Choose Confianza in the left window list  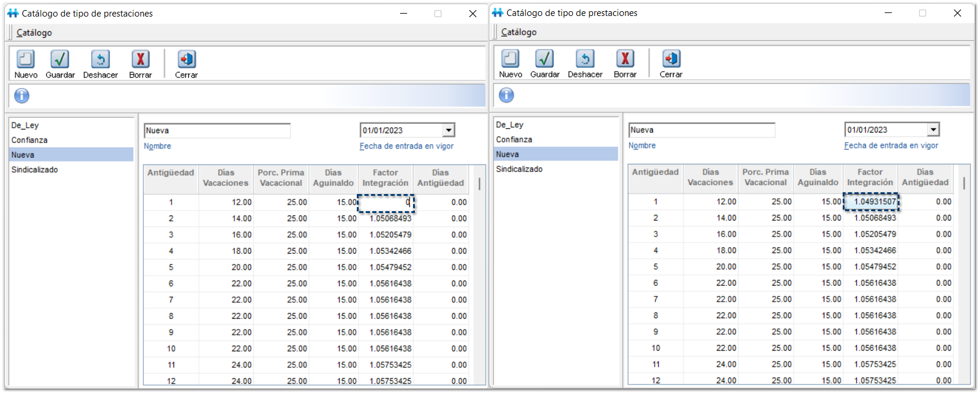tap(30, 140)
